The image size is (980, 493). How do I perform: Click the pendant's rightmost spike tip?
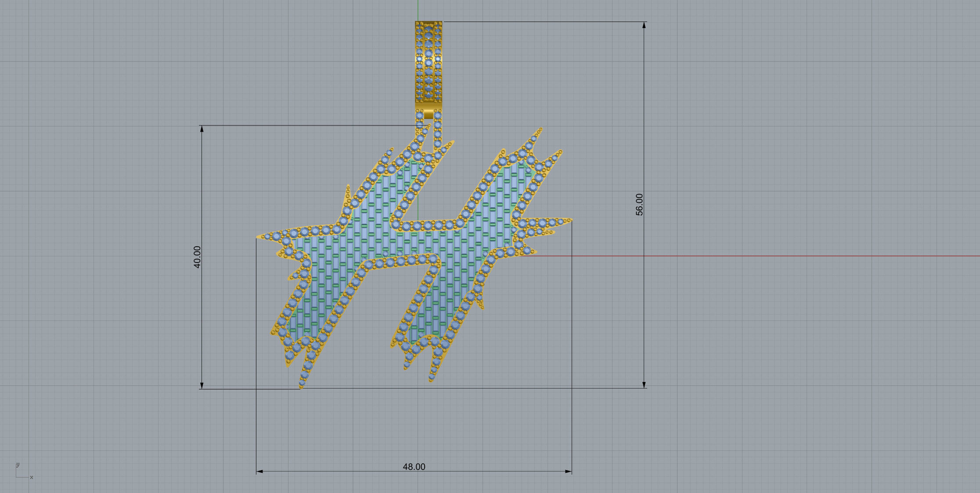[x=571, y=220]
